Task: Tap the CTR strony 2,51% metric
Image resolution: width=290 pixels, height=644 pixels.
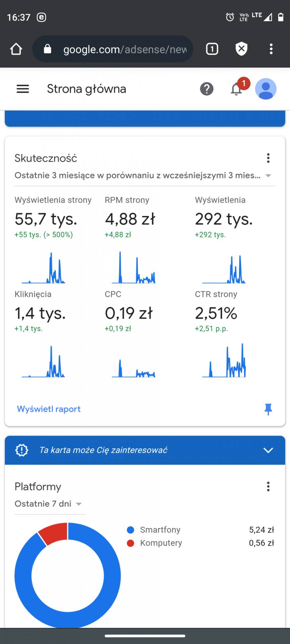Action: [216, 313]
